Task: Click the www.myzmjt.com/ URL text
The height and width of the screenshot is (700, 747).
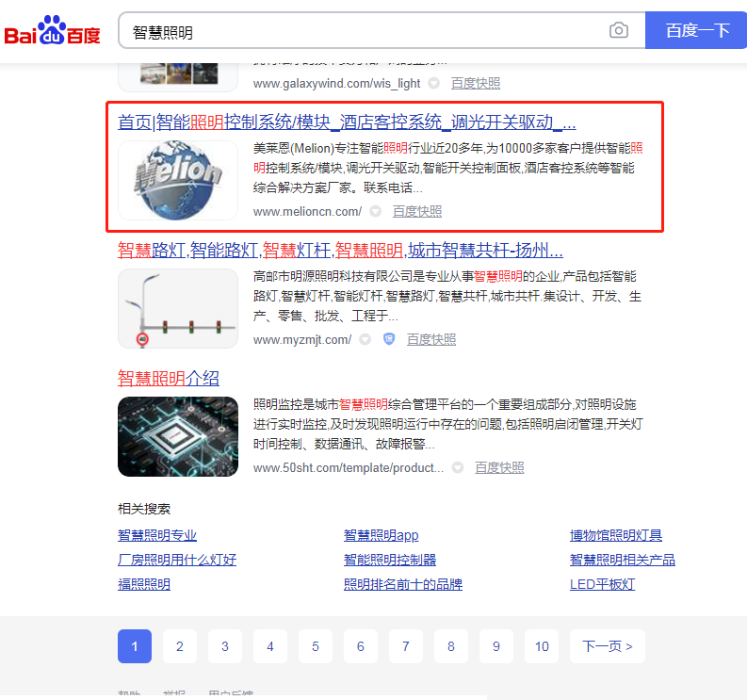Action: tap(302, 340)
